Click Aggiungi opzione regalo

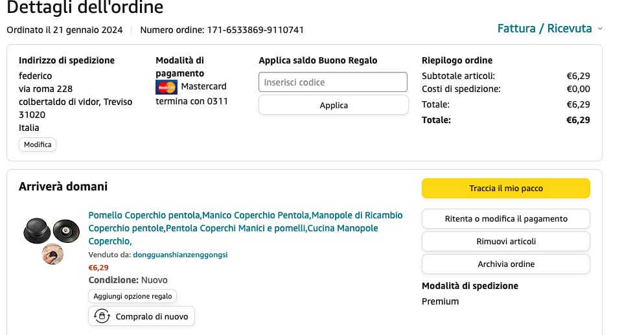(133, 296)
